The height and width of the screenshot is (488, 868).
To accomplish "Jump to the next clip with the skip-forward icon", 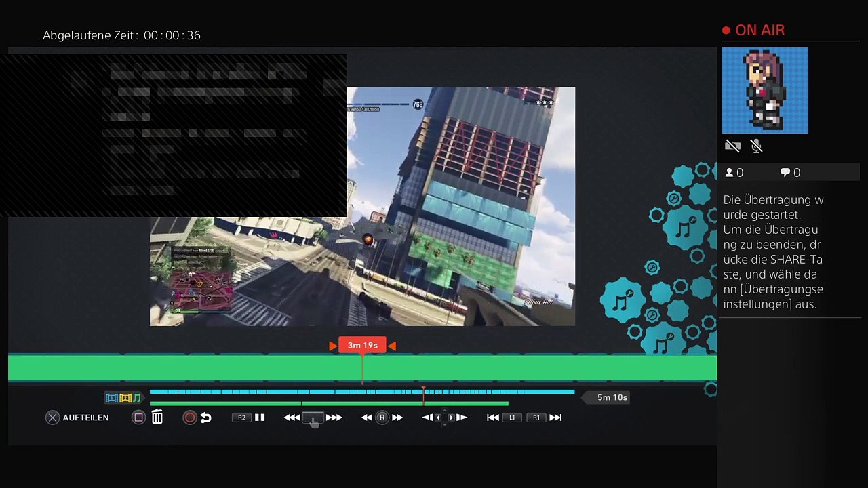I will (555, 418).
